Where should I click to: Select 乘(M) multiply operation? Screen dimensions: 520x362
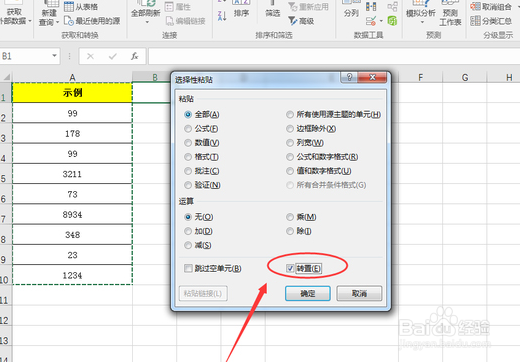tap(301, 217)
